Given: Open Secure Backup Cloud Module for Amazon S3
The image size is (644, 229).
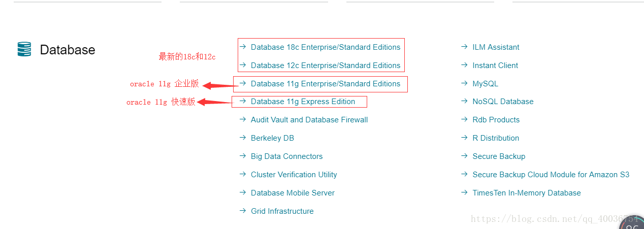Looking at the screenshot, I should pyautogui.click(x=551, y=175).
